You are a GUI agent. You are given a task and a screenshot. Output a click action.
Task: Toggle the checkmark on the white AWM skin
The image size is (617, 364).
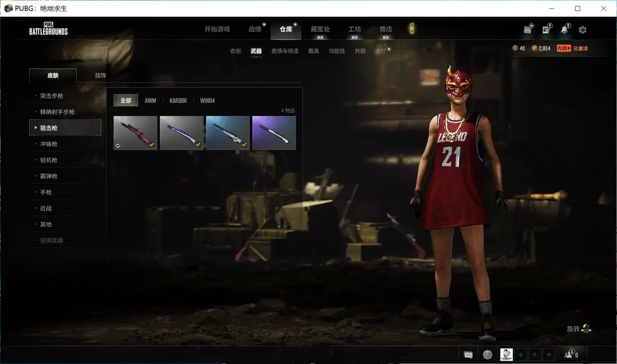pyautogui.click(x=244, y=145)
